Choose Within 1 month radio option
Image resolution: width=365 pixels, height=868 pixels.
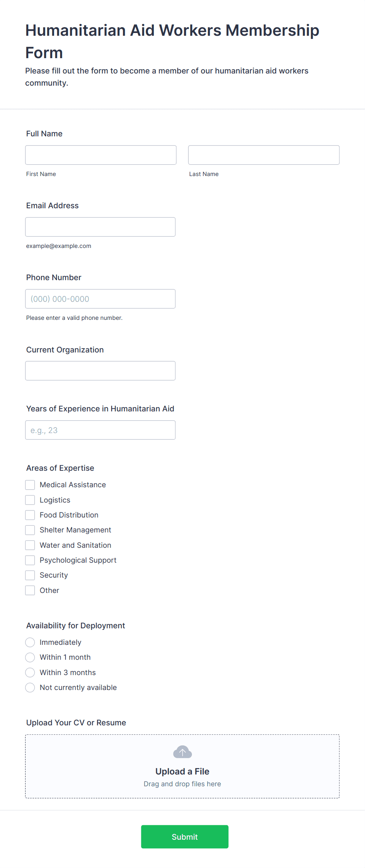(x=30, y=657)
